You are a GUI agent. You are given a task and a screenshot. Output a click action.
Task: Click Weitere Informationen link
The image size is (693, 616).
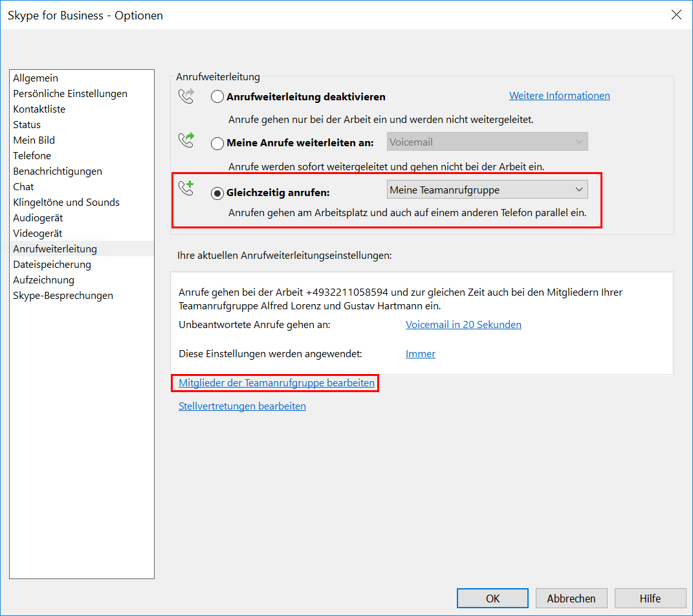(560, 96)
